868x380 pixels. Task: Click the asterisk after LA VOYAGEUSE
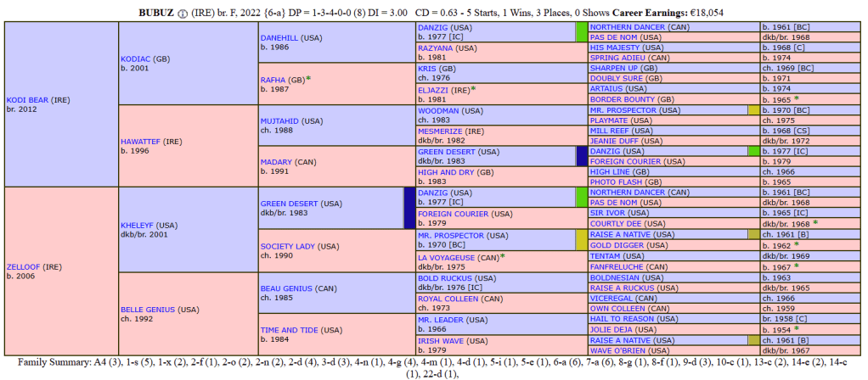point(502,256)
